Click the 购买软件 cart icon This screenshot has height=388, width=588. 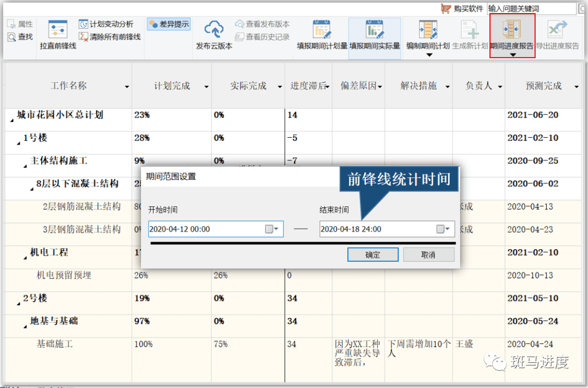tap(445, 9)
